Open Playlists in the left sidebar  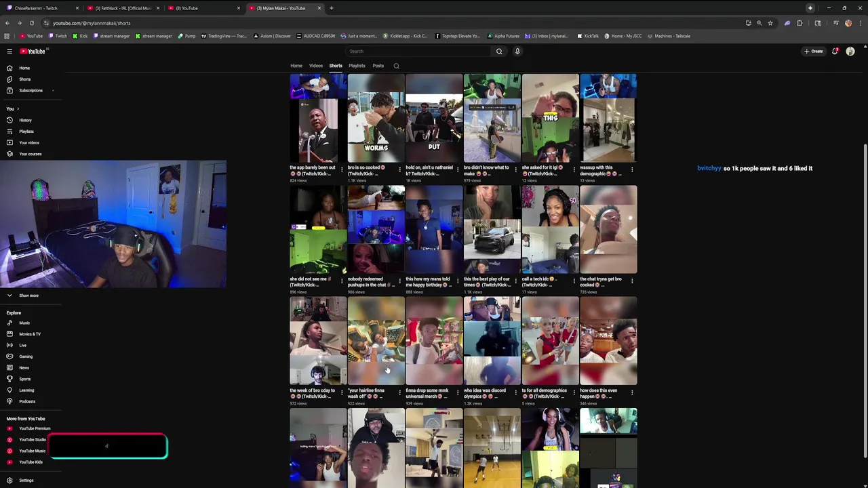click(26, 131)
